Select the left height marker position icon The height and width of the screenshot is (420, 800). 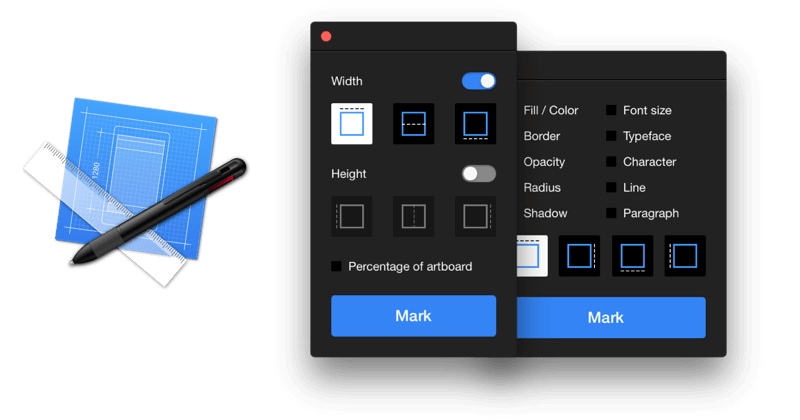tap(352, 216)
